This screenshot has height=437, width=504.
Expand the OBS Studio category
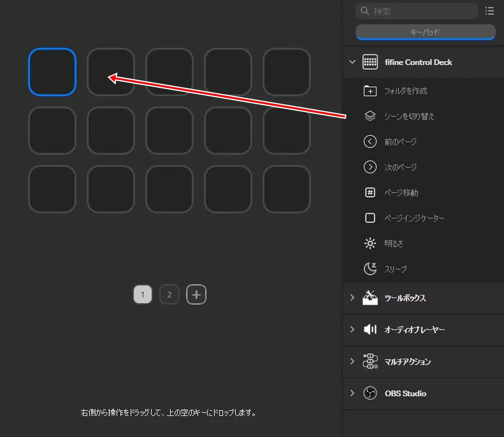click(x=352, y=393)
